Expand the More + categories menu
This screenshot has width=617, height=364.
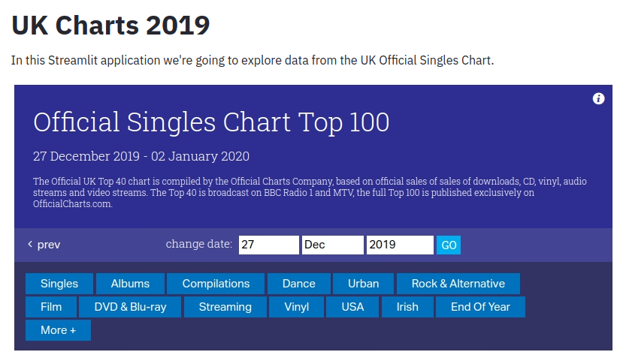coord(58,330)
